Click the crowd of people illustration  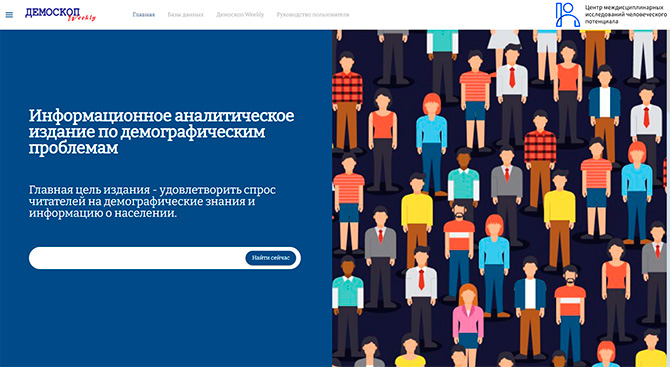(x=499, y=198)
